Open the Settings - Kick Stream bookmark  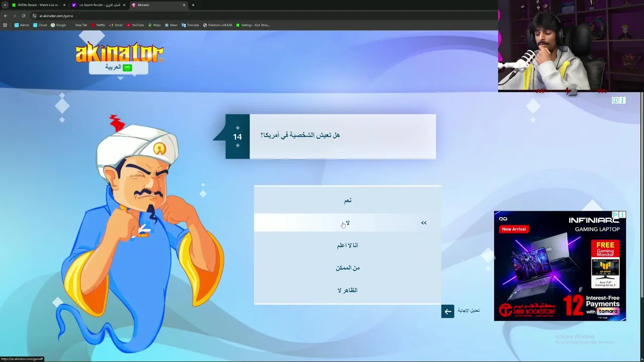click(x=253, y=25)
